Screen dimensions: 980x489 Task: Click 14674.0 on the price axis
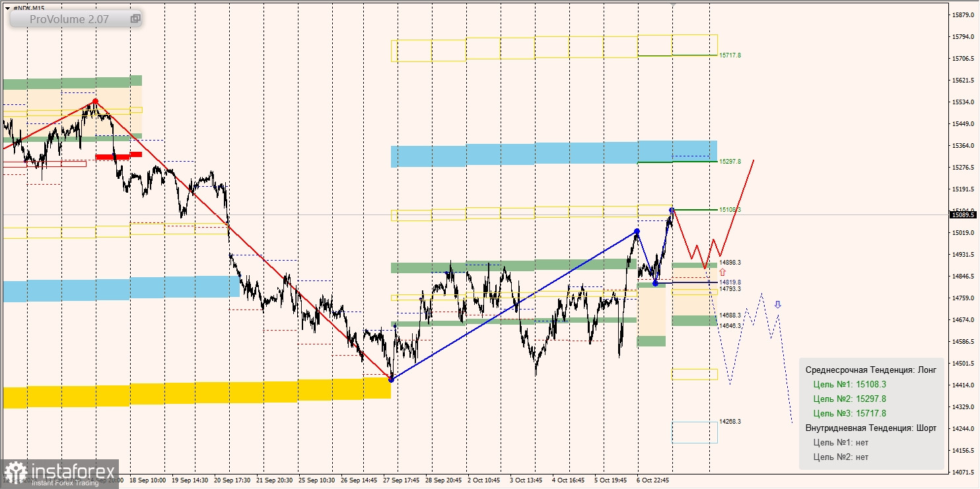[963, 319]
